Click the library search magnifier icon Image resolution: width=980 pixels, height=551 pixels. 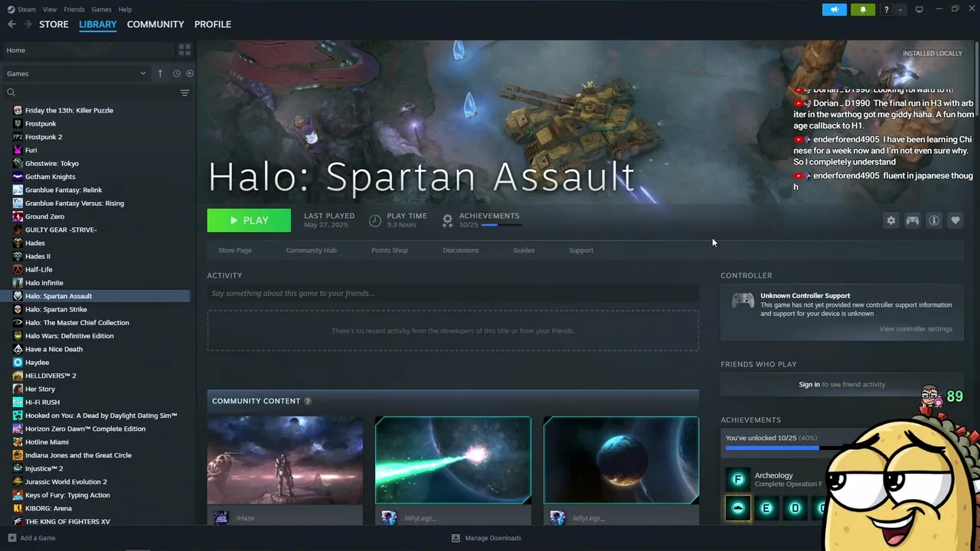(x=11, y=93)
